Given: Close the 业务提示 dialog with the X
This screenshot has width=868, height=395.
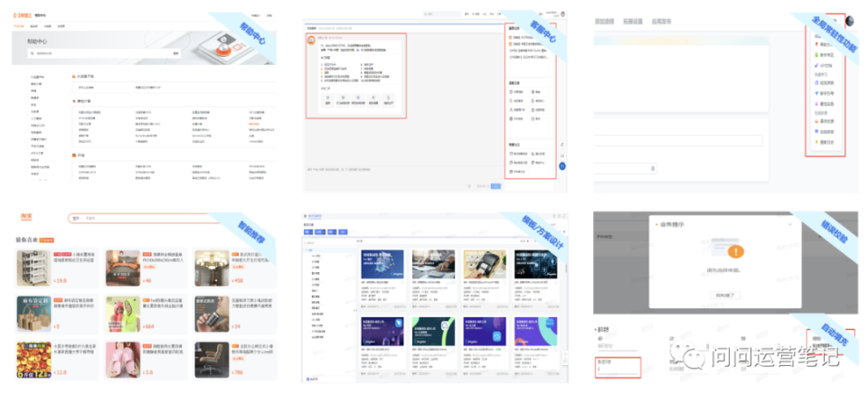Looking at the screenshot, I should (790, 224).
